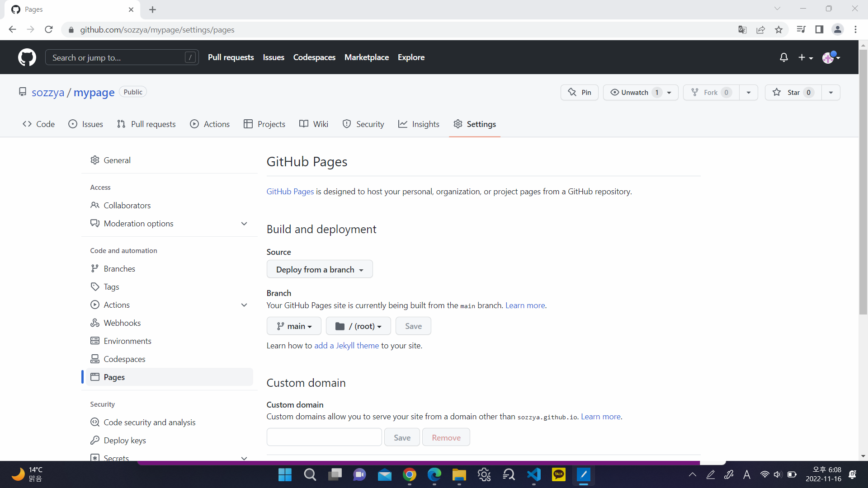Open the user avatar menu
This screenshot has width=868, height=488.
831,57
